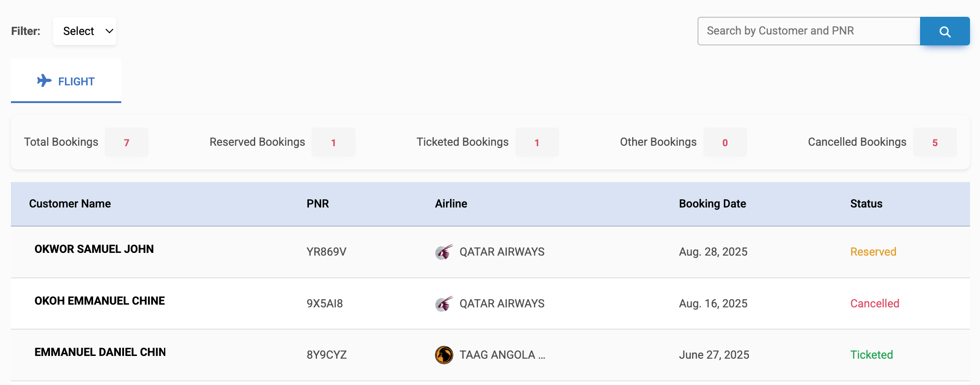Click the Ticketed status for PNR 8Y9CYZ
Screen dimensions: 980x385
point(871,355)
